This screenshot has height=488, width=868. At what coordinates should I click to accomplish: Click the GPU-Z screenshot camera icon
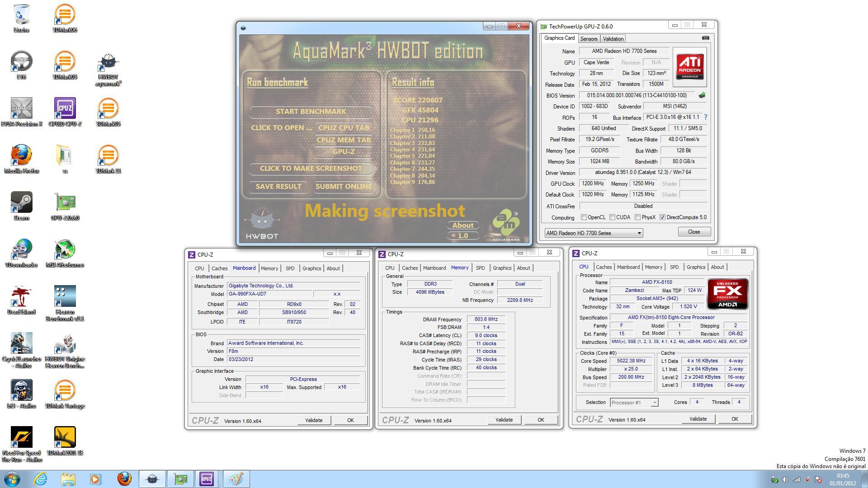click(x=705, y=38)
